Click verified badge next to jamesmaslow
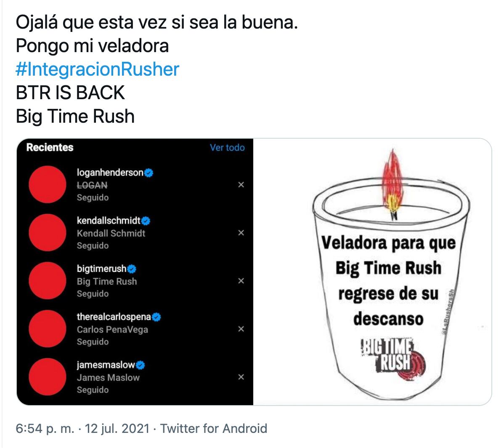 pyautogui.click(x=140, y=365)
